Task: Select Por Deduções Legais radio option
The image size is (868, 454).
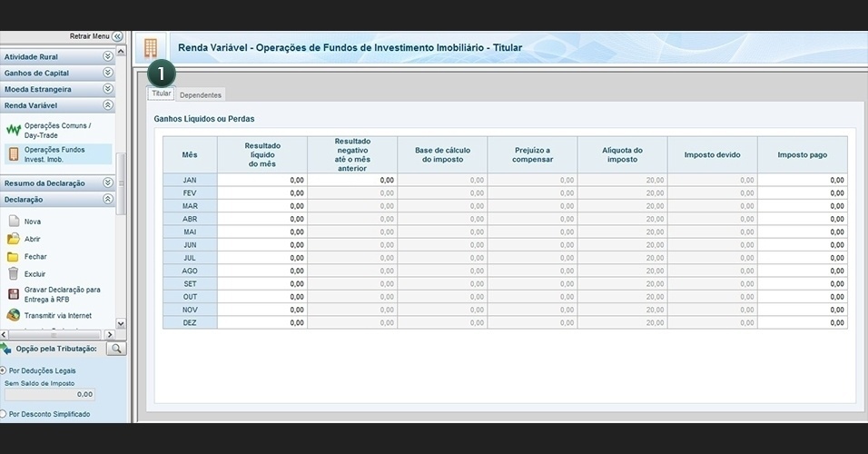Action: pyautogui.click(x=3, y=370)
